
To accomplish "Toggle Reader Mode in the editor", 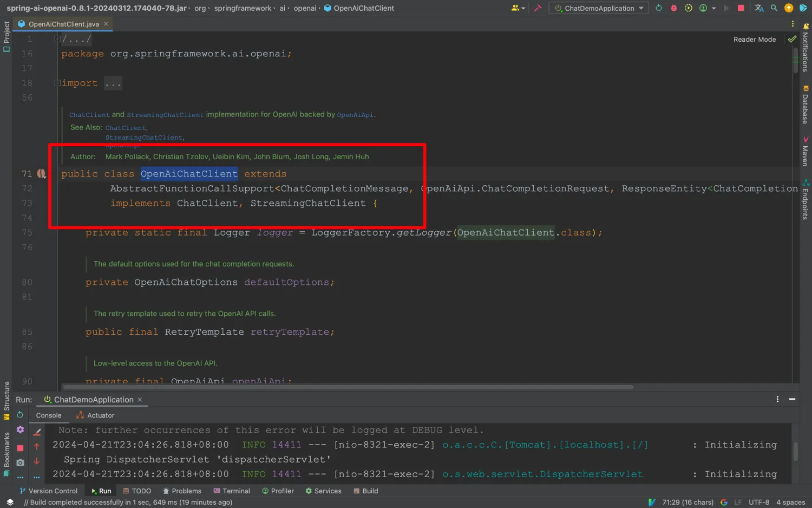I will (x=755, y=39).
